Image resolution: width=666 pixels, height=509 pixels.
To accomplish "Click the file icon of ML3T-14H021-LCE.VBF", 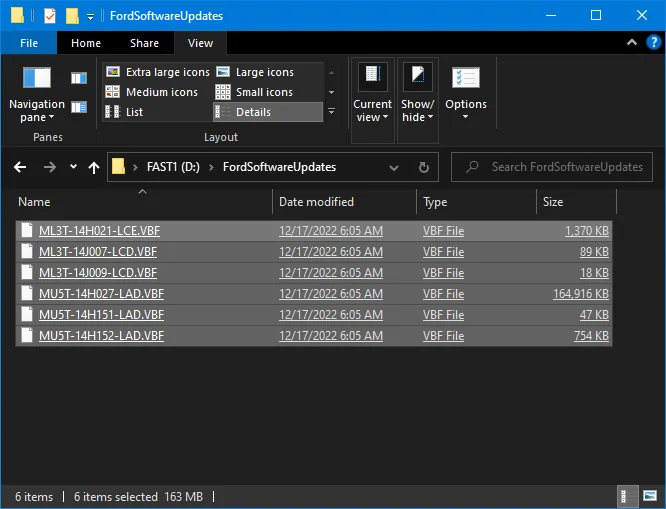I will (28, 231).
